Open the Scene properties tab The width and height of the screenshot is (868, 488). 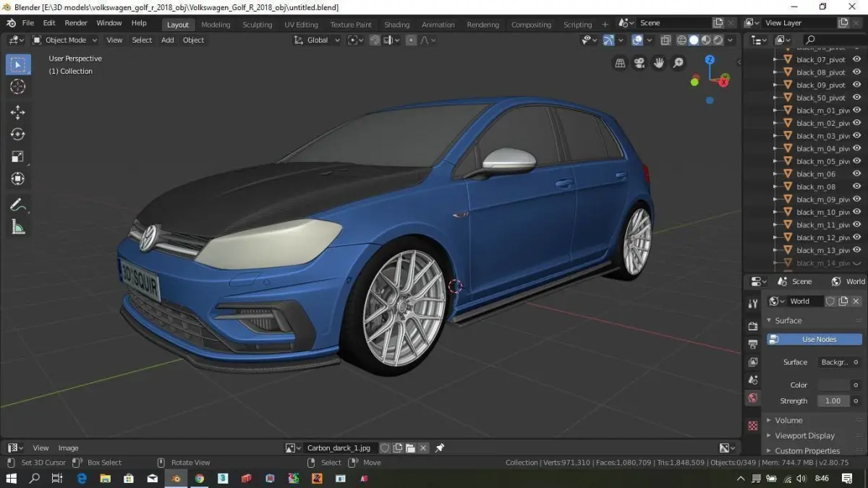click(753, 380)
